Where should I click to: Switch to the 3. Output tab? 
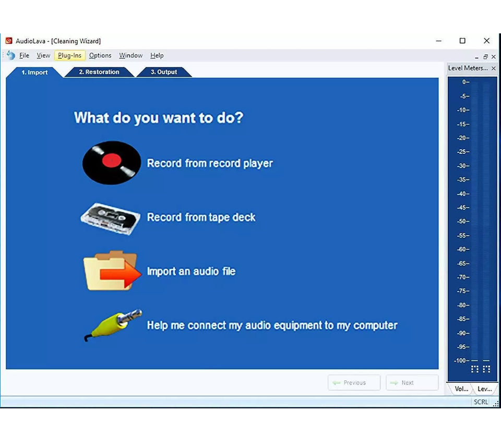164,72
